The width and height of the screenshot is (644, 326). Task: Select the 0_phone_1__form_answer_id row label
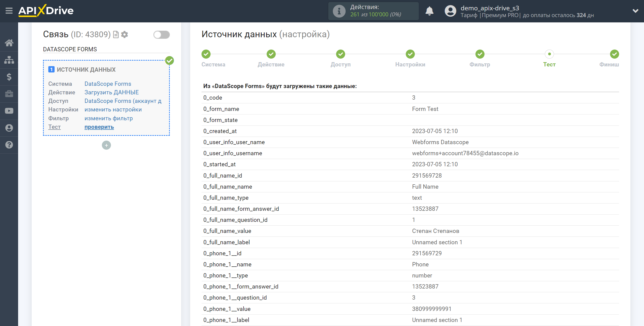241,287
